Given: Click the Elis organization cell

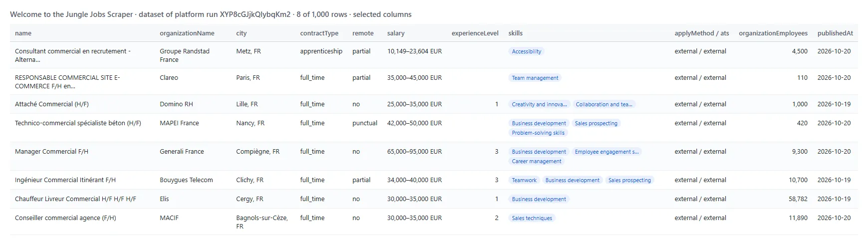Looking at the screenshot, I should coord(164,199).
